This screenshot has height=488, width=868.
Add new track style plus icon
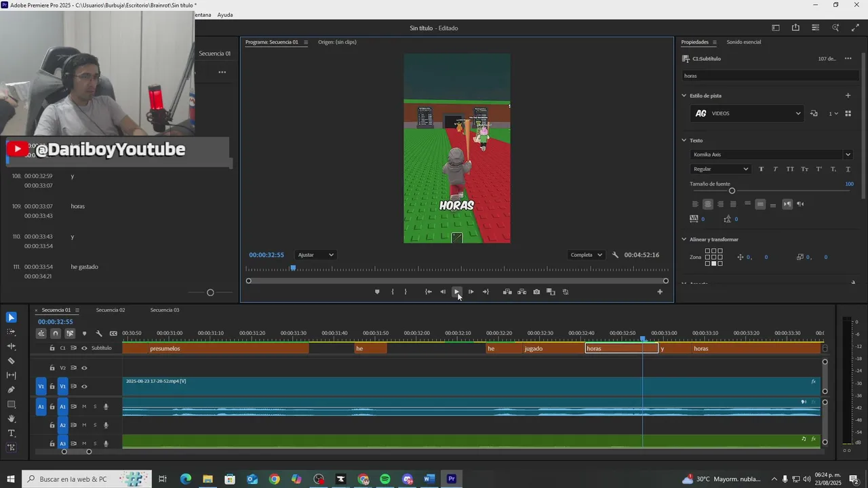848,96
